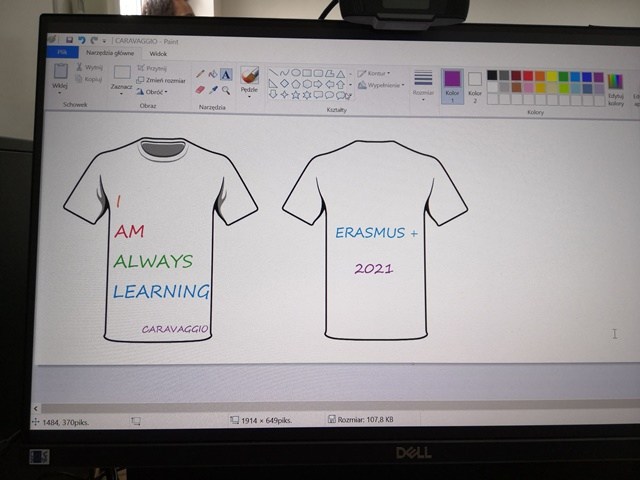The height and width of the screenshot is (480, 640).
Task: Open Customize Quick Access Toolbar arrow
Action: (104, 41)
